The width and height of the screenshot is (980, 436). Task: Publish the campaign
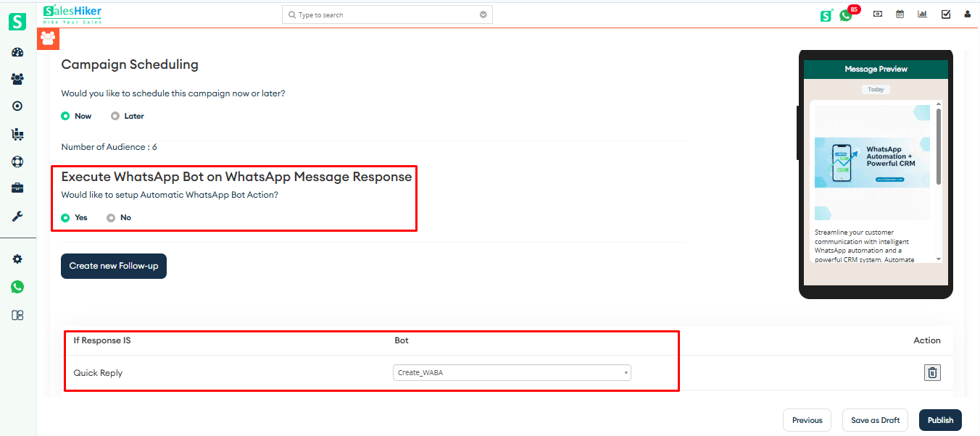(x=940, y=420)
